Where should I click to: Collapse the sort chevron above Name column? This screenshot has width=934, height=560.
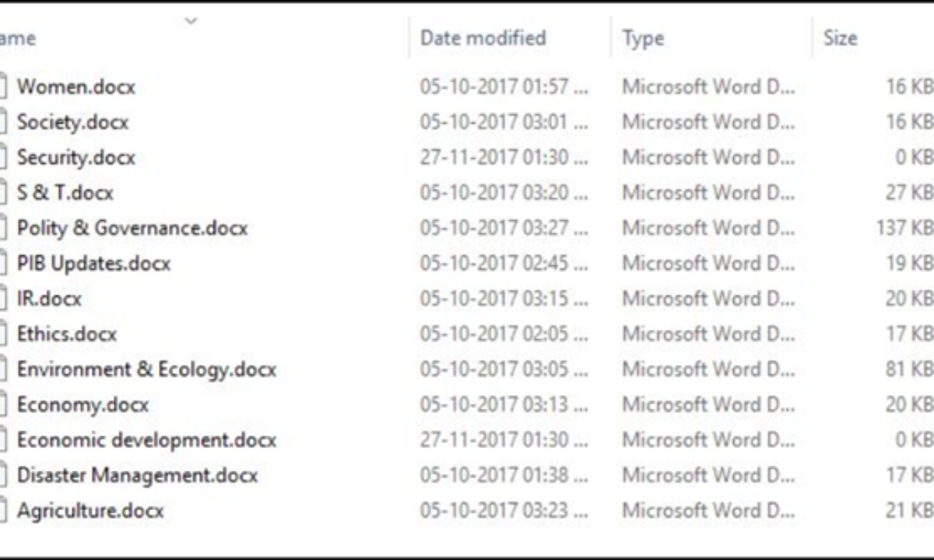click(x=191, y=20)
